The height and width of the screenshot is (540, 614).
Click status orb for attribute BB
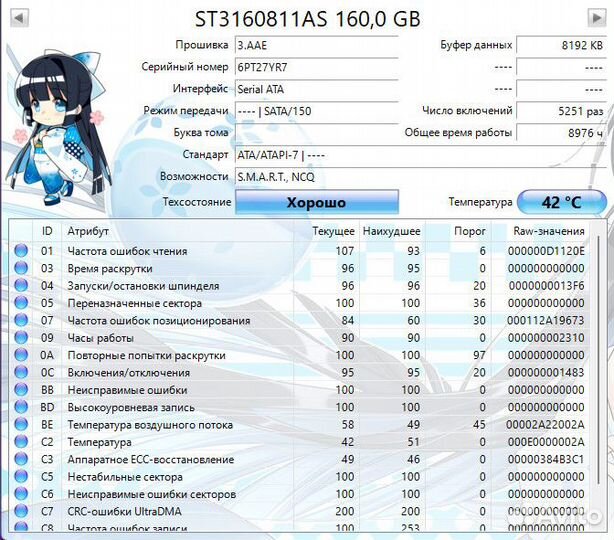[21, 390]
